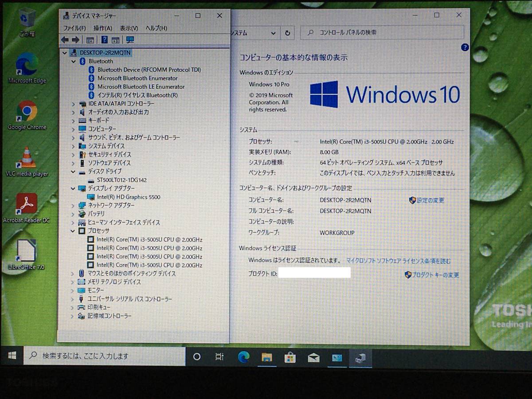Viewport: 532px width, 399px height.
Task: Select Bluetooth Device (RFCOMM Protocol TDI)
Action: click(149, 70)
